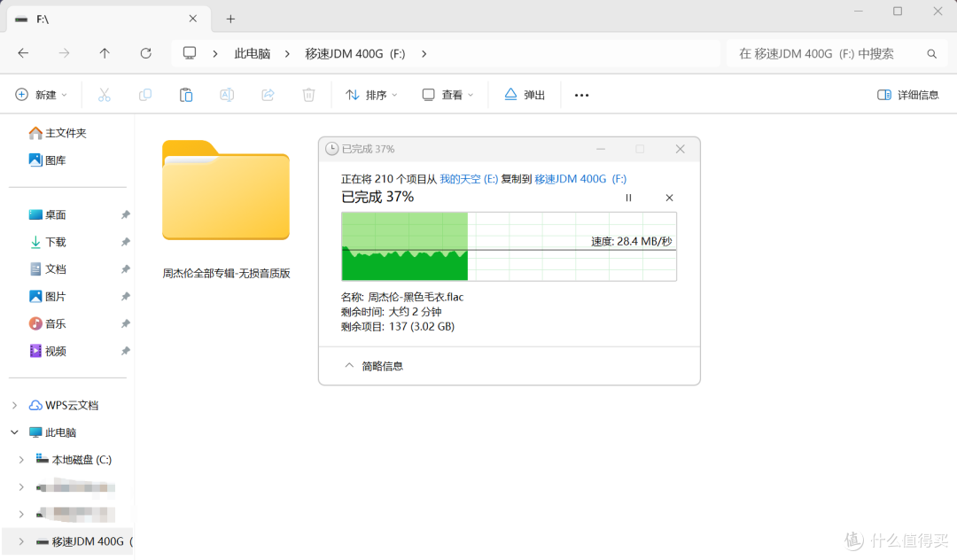Select the F:\ tab
The height and width of the screenshot is (560, 957).
coord(109,19)
